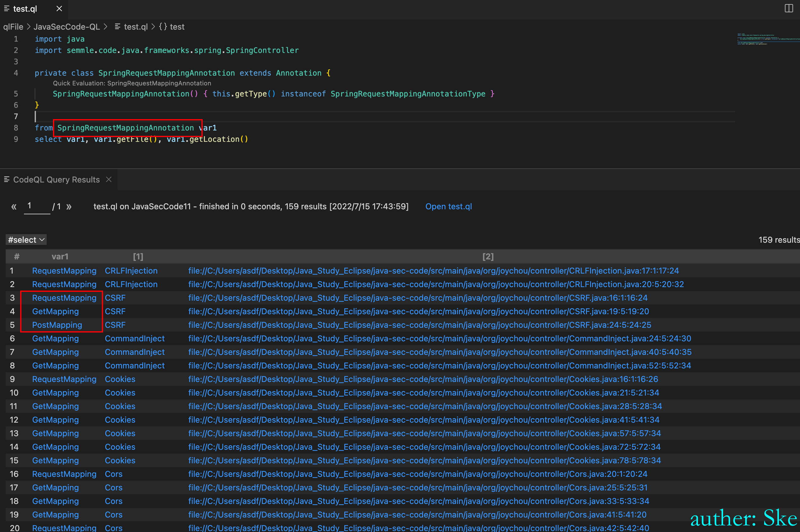The width and height of the screenshot is (800, 532).
Task: Click the var1 column header
Action: tap(60, 257)
